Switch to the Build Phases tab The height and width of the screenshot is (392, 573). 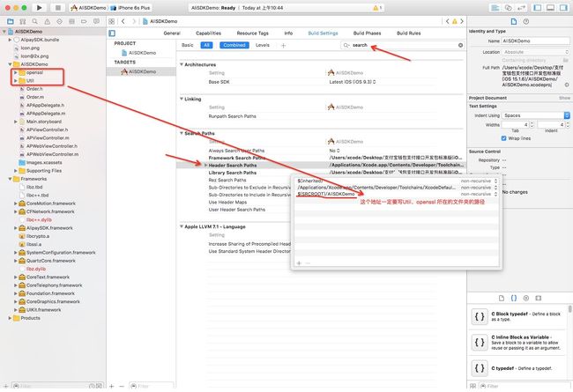click(x=367, y=33)
